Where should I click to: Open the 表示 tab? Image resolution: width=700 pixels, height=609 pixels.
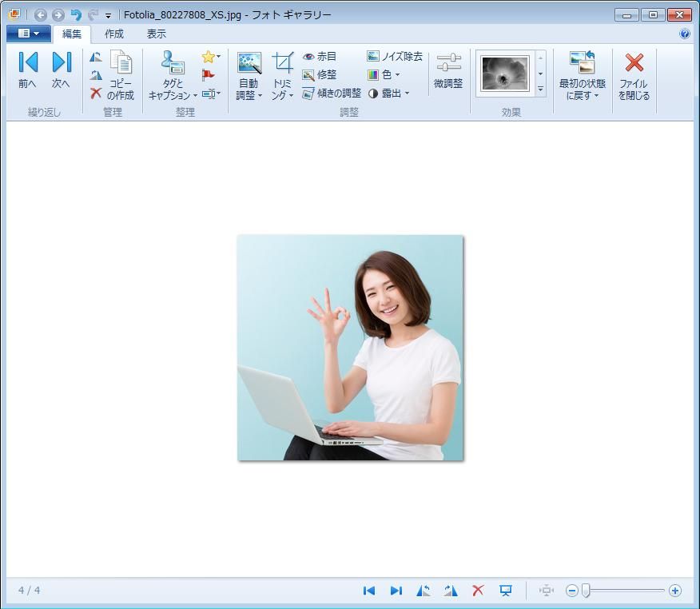[157, 34]
